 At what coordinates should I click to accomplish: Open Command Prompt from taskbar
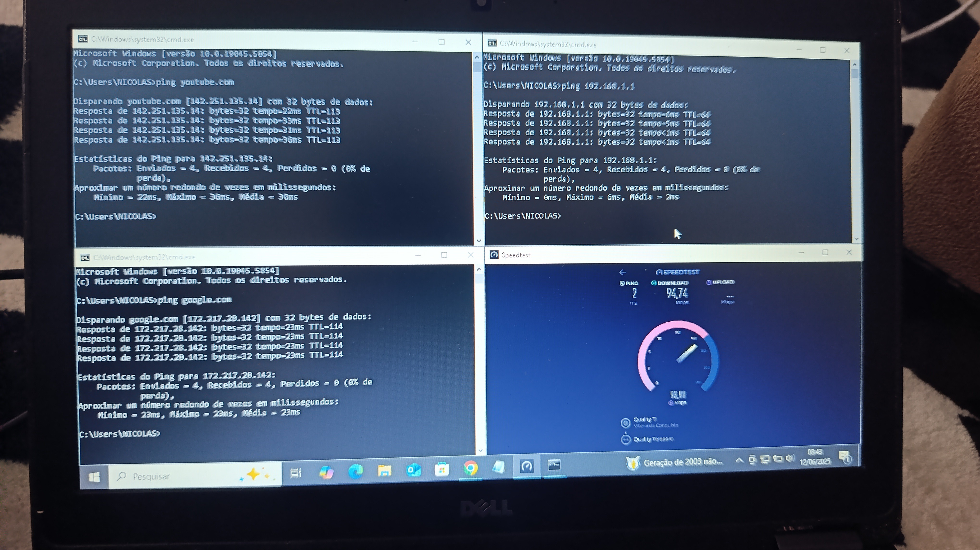click(554, 465)
